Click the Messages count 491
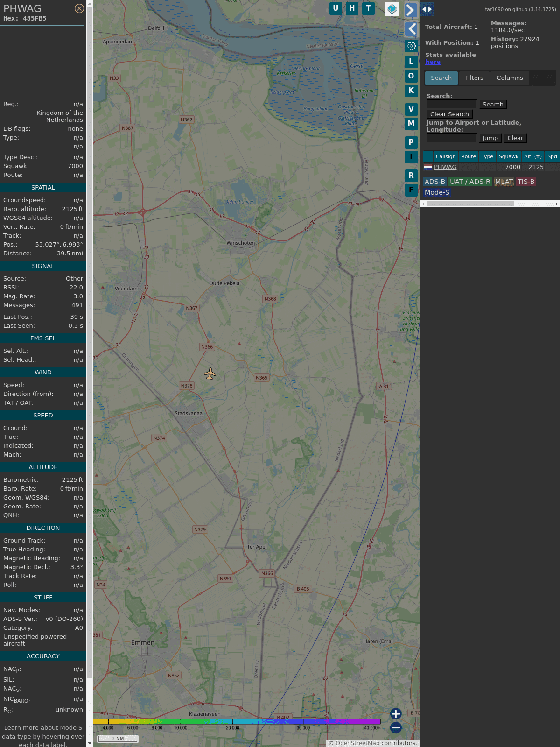Screen dimensions: 560x747 click(x=77, y=305)
